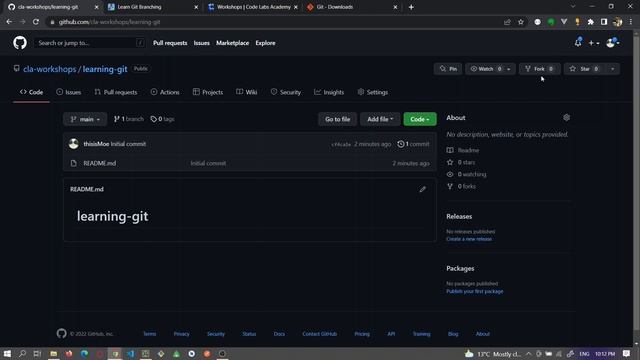Viewport: 640px width, 360px height.
Task: Switch to Git - Downloads browser tab
Action: click(351, 7)
